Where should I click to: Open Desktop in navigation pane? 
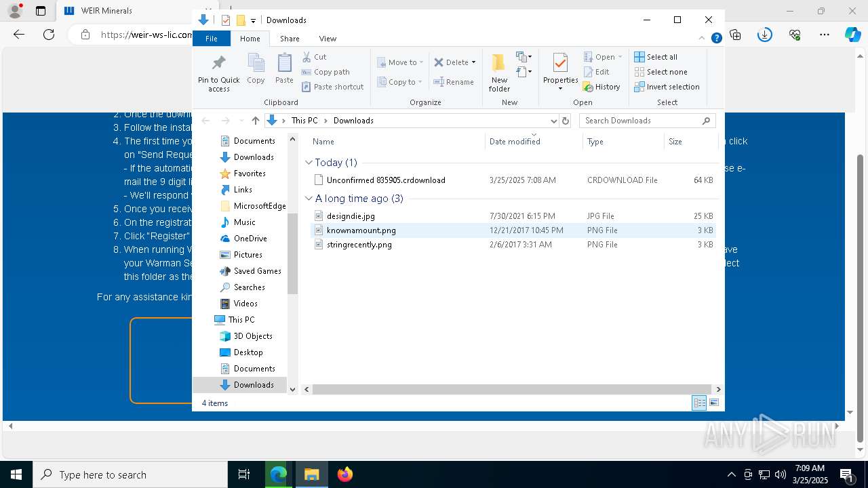pos(241,352)
